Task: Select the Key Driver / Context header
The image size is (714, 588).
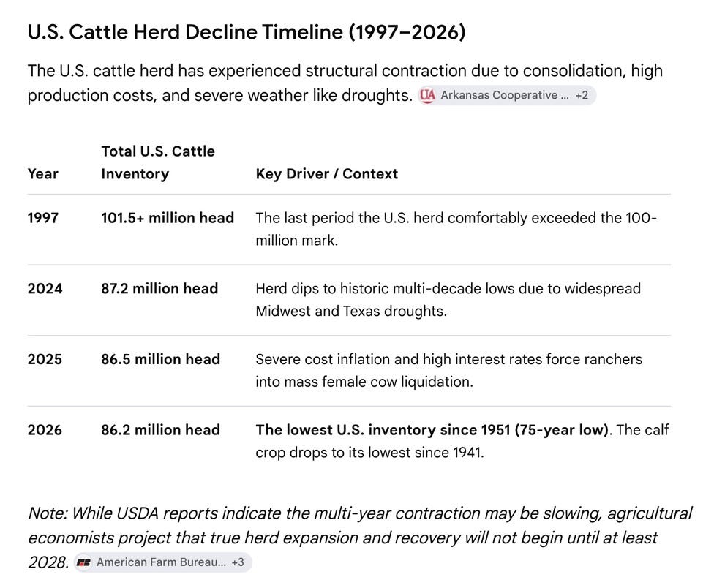Action: coord(326,174)
